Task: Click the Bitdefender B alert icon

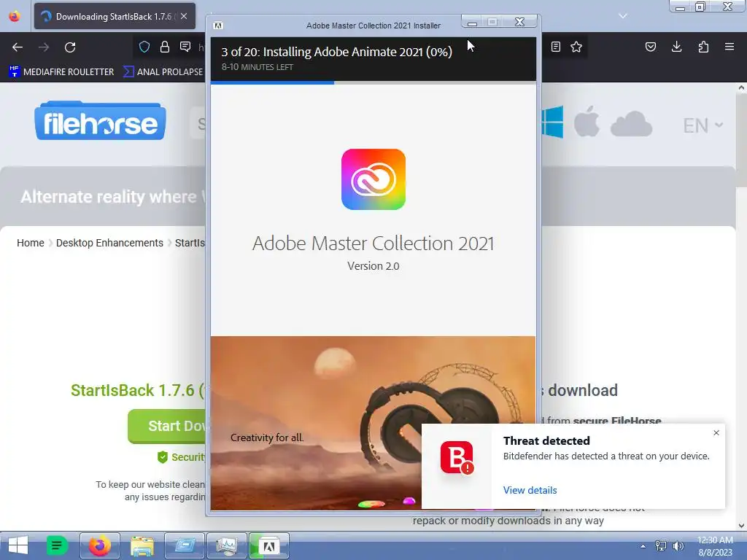Action: coord(457,458)
